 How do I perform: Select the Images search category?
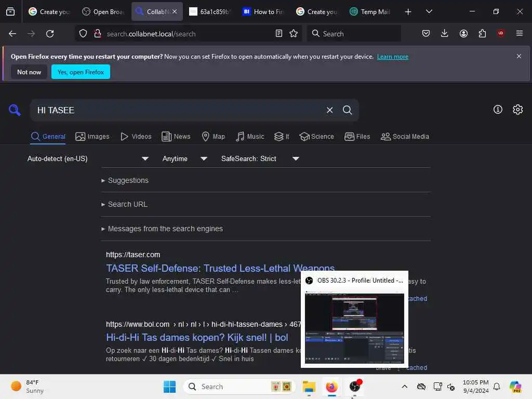92,137
